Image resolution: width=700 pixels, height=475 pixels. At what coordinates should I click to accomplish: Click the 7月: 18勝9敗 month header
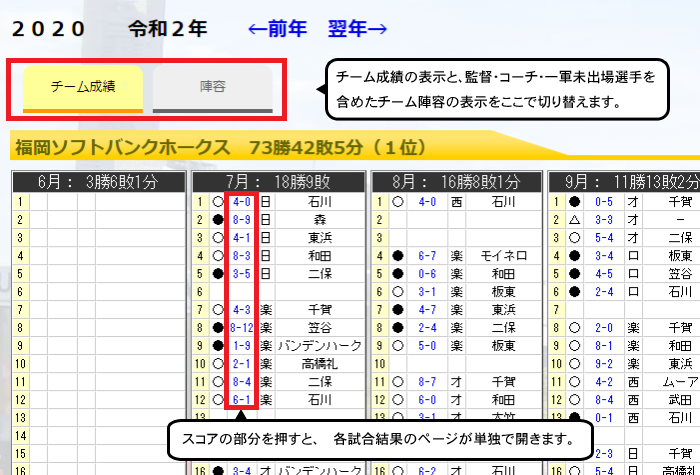pyautogui.click(x=279, y=182)
